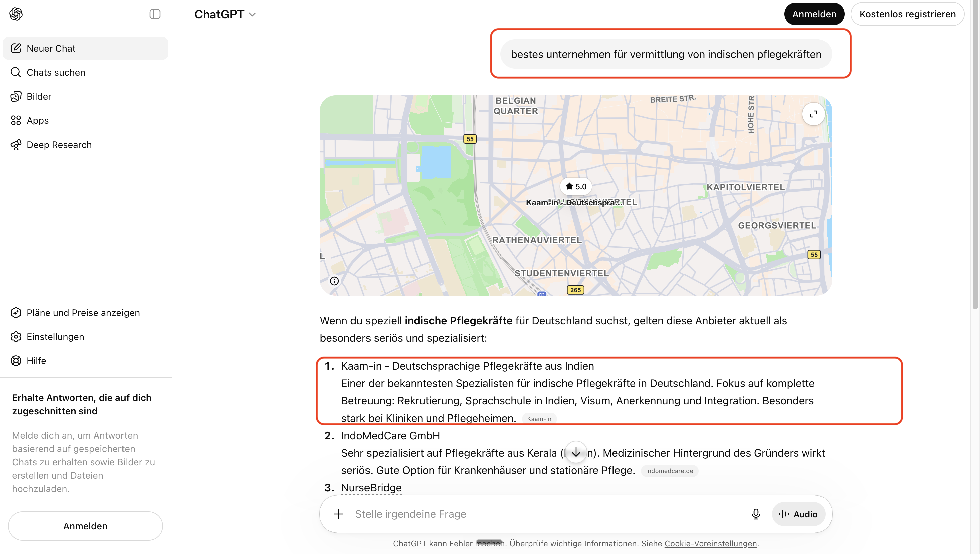Open the NurseBridge link
The height and width of the screenshot is (554, 980).
[371, 487]
